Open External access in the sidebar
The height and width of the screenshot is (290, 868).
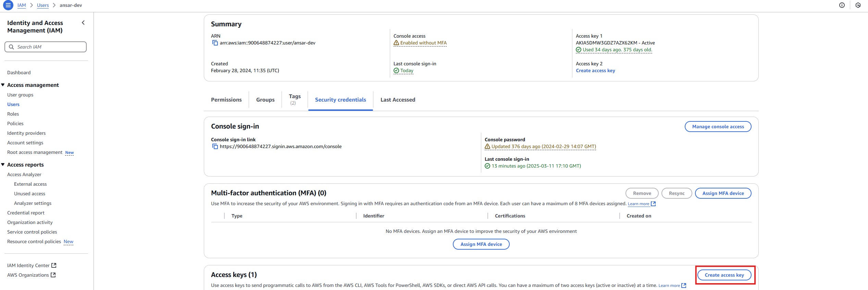click(30, 184)
